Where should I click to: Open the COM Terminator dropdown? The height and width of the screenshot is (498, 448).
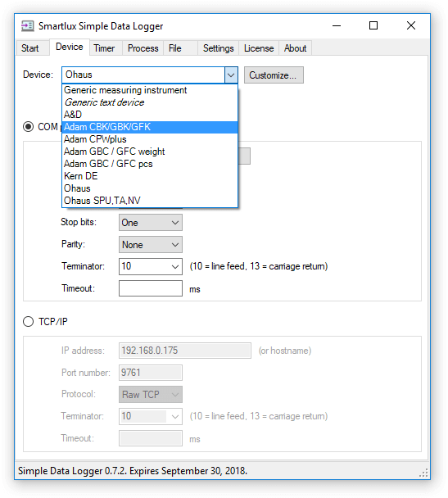point(151,266)
